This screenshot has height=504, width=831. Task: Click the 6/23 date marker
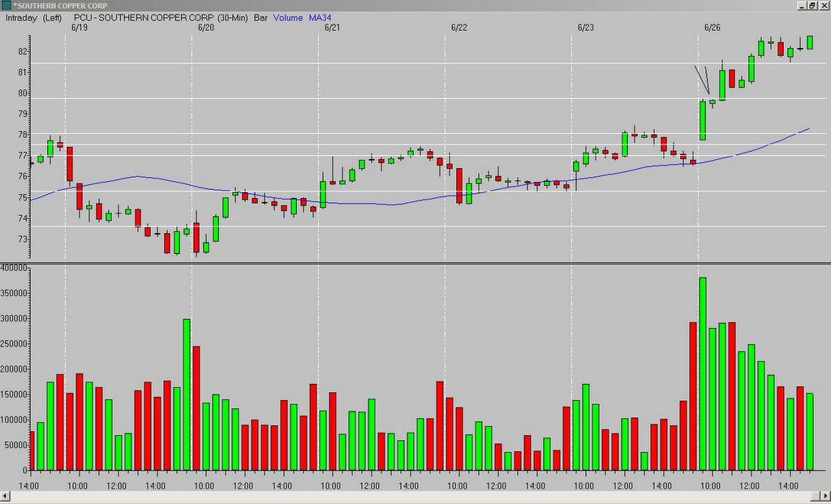586,28
